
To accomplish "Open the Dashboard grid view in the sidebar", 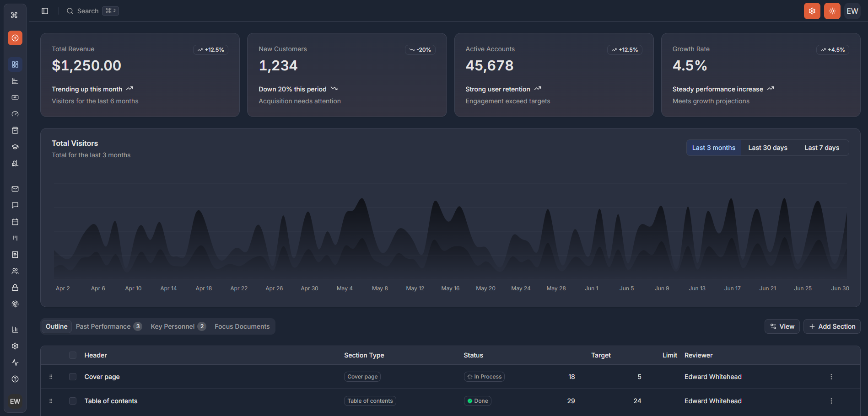I will pos(15,64).
